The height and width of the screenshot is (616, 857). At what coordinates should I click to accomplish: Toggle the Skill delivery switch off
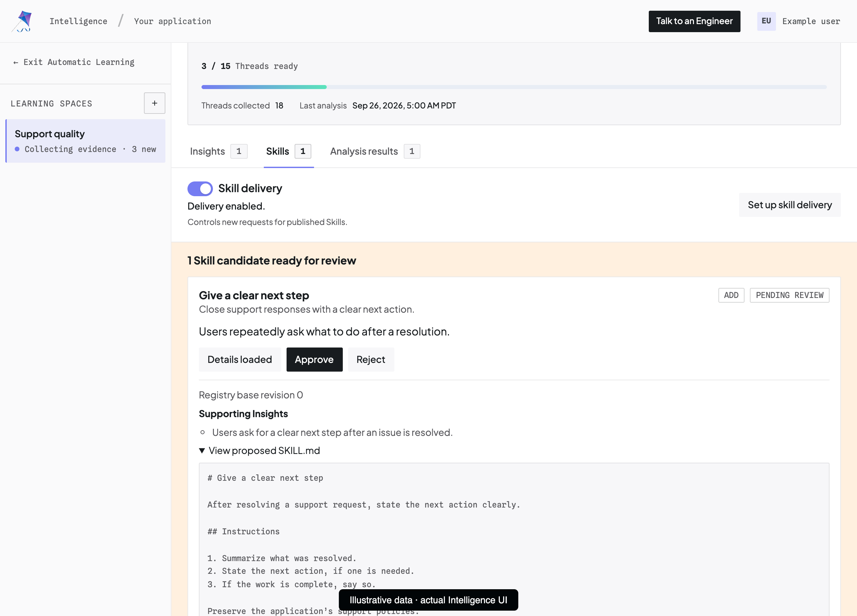(200, 188)
